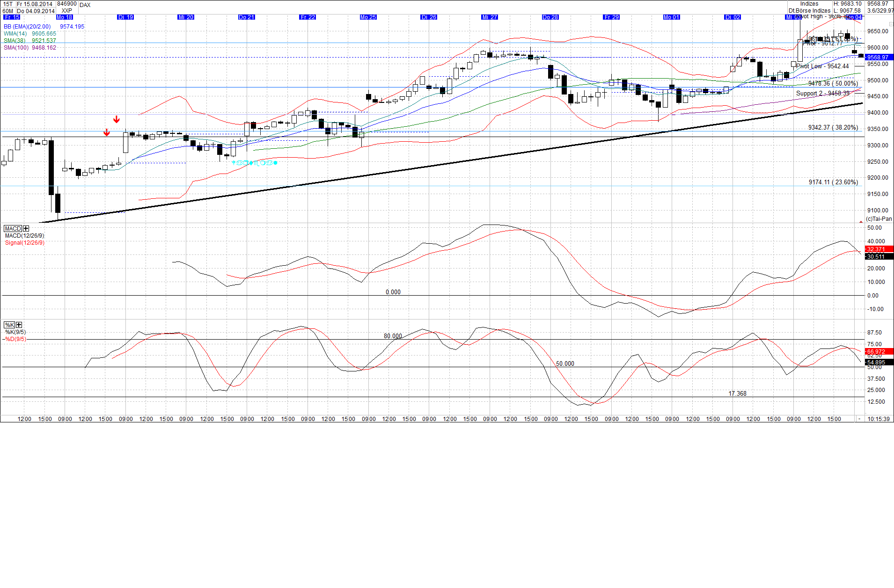Select the 60M interval cell
The image size is (894, 588).
tap(8, 11)
